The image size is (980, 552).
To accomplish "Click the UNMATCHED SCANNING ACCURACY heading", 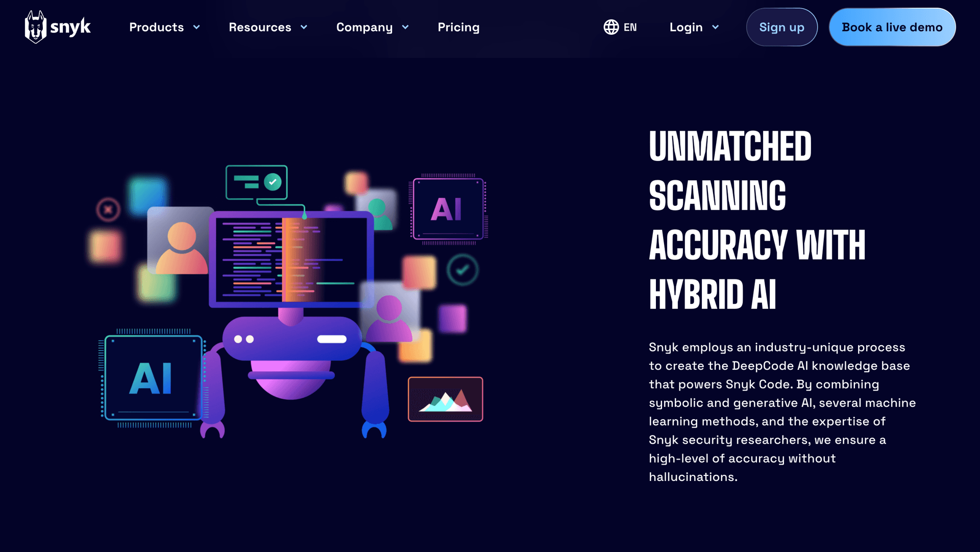I will click(x=757, y=220).
